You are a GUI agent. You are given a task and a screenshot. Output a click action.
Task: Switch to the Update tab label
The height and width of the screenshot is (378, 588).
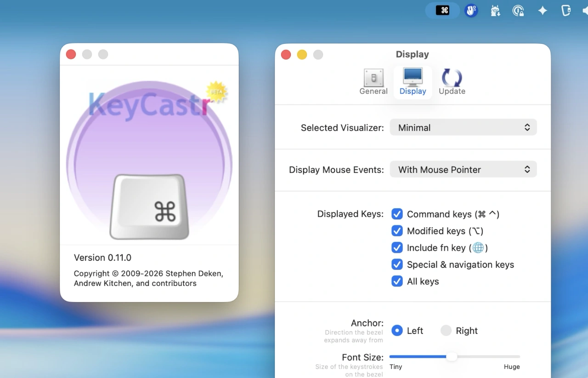point(452,91)
